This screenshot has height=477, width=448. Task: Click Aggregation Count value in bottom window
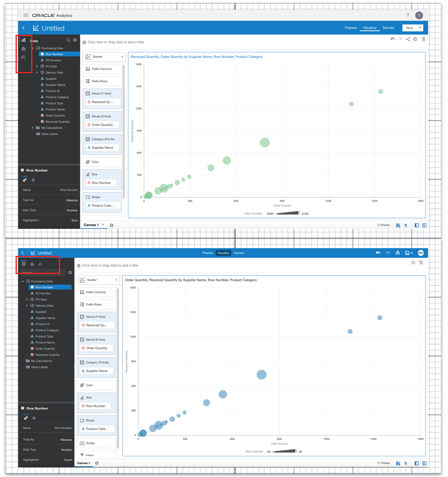coord(68,460)
